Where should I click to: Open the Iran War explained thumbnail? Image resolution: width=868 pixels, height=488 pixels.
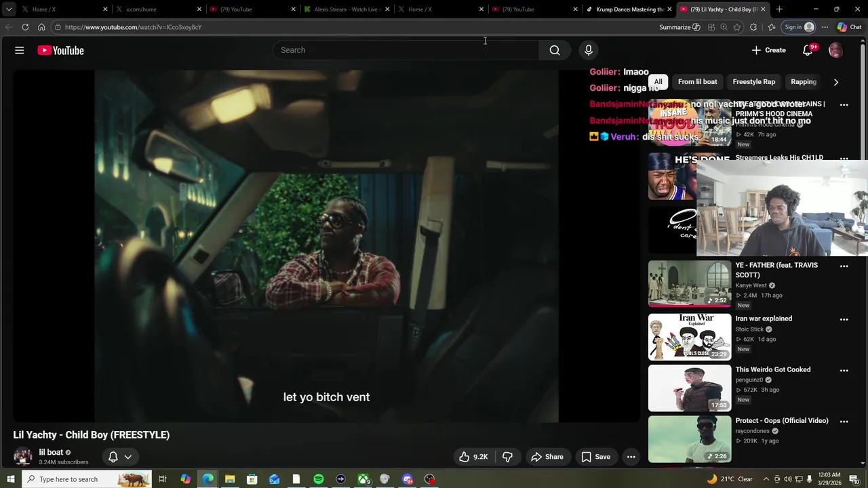tap(690, 336)
